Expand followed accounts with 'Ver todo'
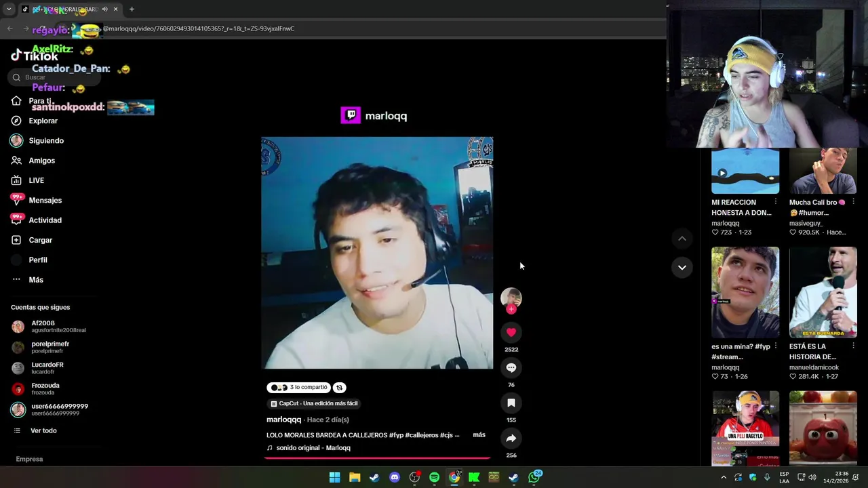This screenshot has height=488, width=868. pyautogui.click(x=43, y=430)
